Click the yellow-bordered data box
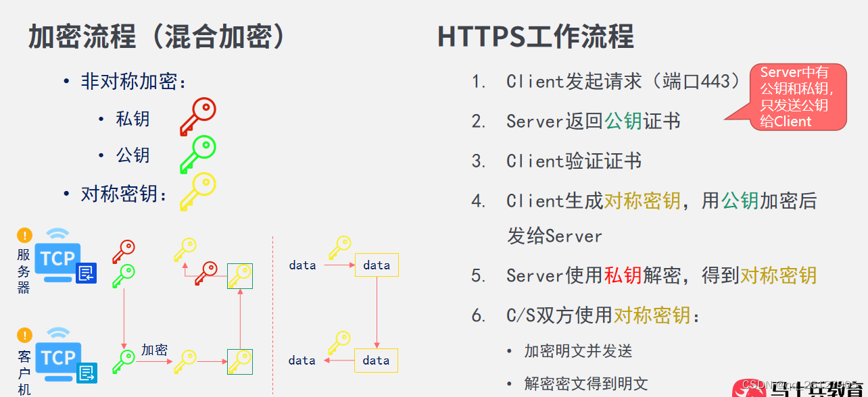The width and height of the screenshot is (868, 397). tap(377, 361)
